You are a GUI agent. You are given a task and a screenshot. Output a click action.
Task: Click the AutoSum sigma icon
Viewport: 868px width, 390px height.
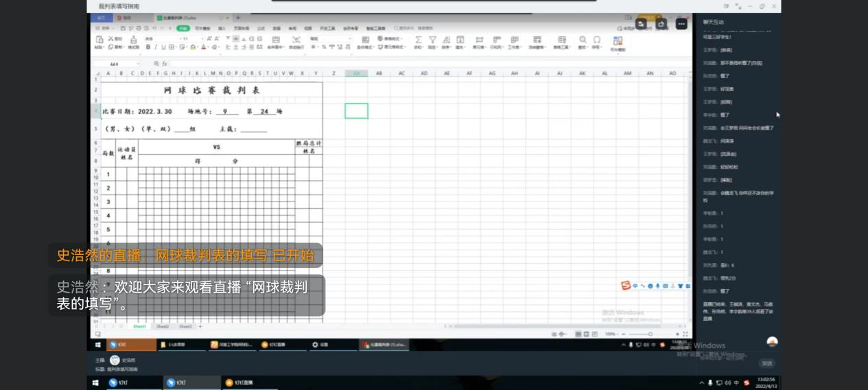(x=419, y=40)
